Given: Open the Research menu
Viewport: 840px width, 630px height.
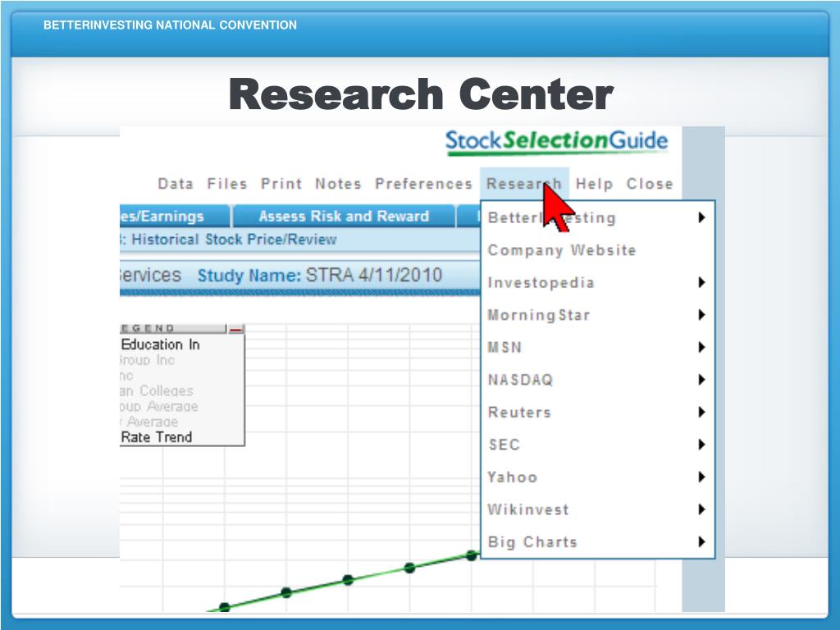Looking at the screenshot, I should click(x=524, y=184).
